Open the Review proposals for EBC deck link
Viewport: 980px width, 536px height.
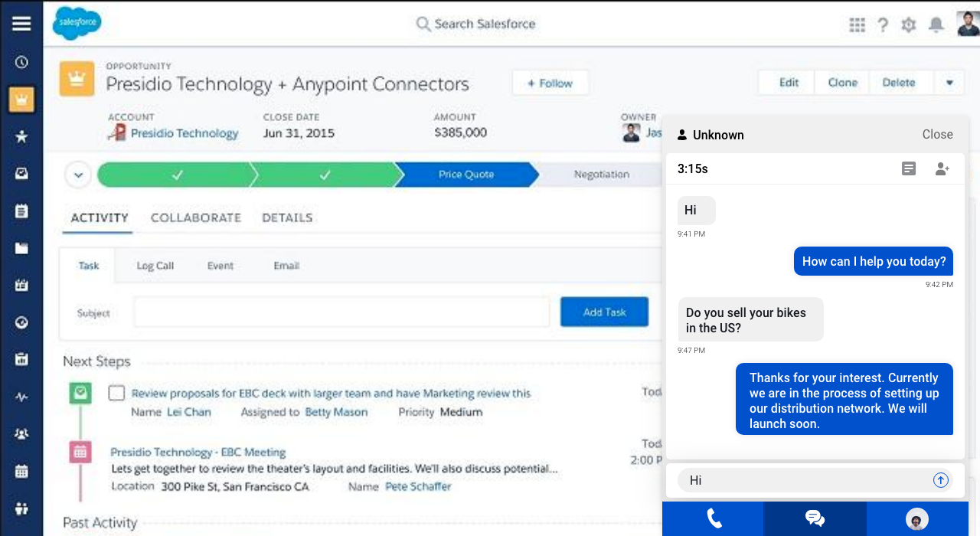pyautogui.click(x=331, y=393)
